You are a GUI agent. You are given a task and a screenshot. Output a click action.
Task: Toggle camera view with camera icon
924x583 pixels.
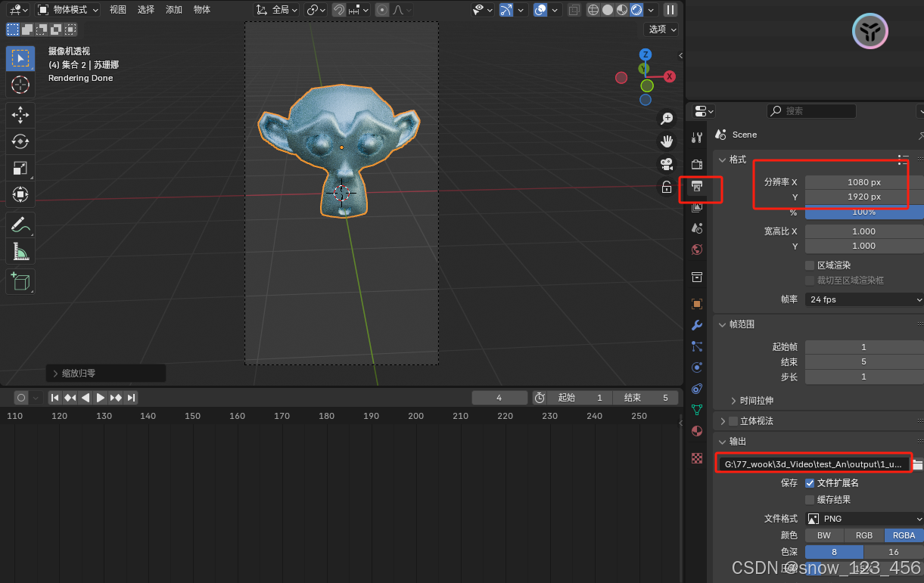coord(667,164)
